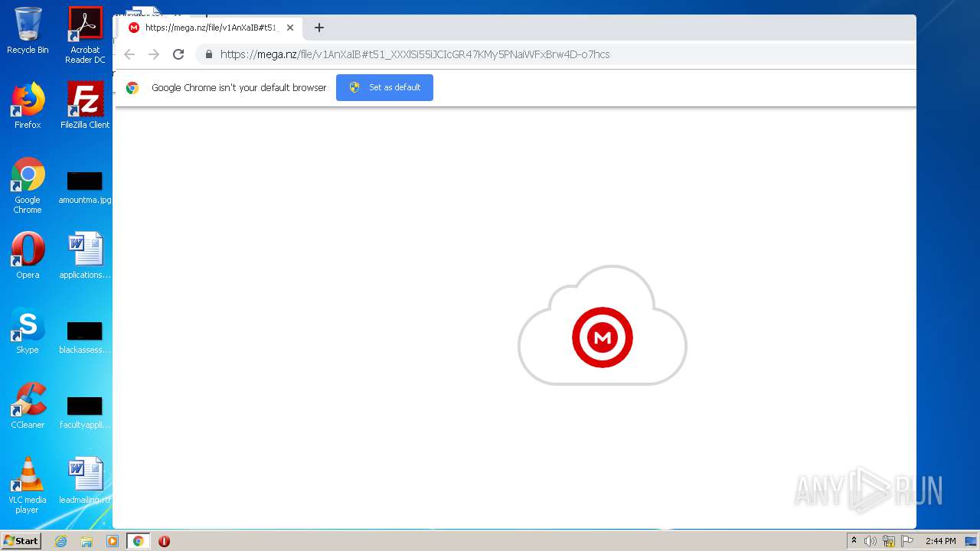This screenshot has height=551, width=980.
Task: Open Google Chrome desktop shortcut
Action: point(28,185)
